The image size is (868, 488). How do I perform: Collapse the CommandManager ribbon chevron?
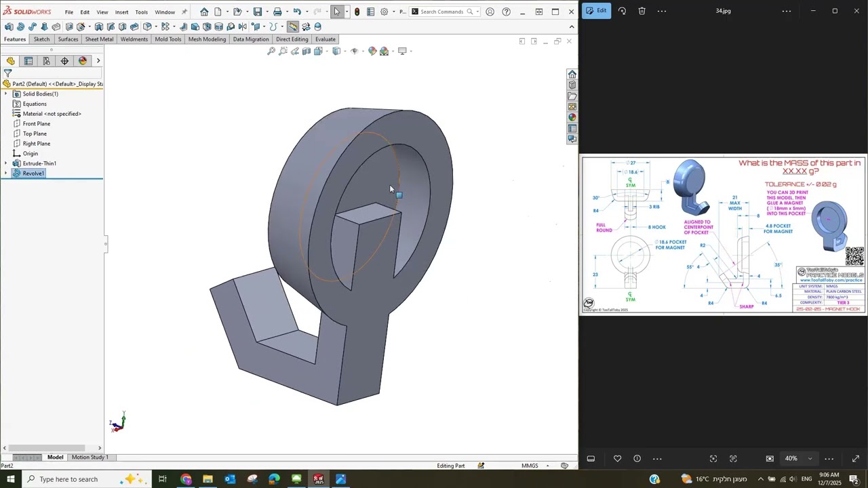click(572, 26)
